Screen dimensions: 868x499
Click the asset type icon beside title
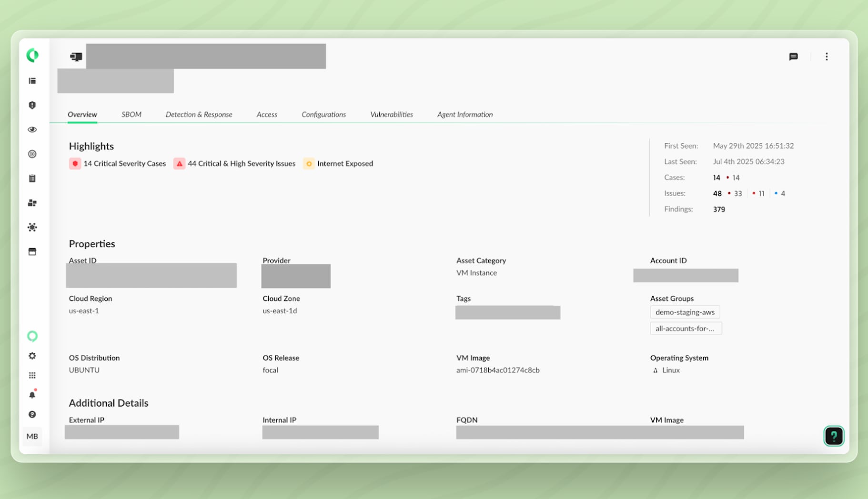(x=76, y=57)
